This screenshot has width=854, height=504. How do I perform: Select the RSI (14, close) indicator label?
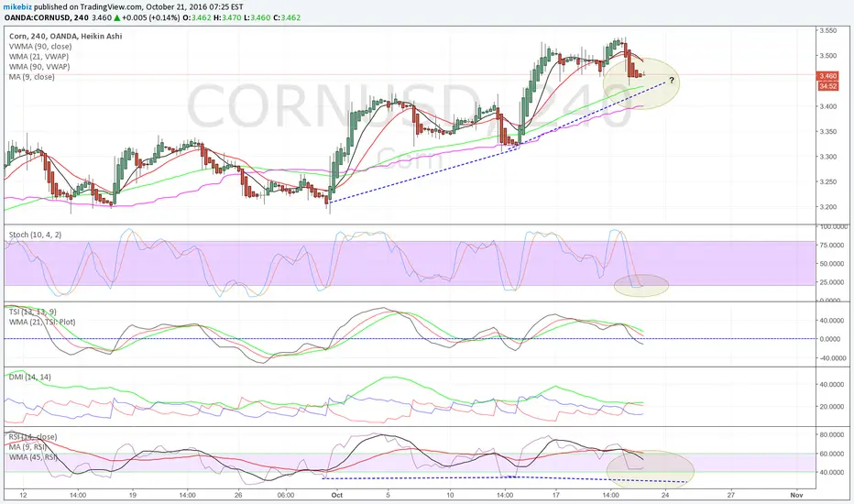[x=33, y=437]
